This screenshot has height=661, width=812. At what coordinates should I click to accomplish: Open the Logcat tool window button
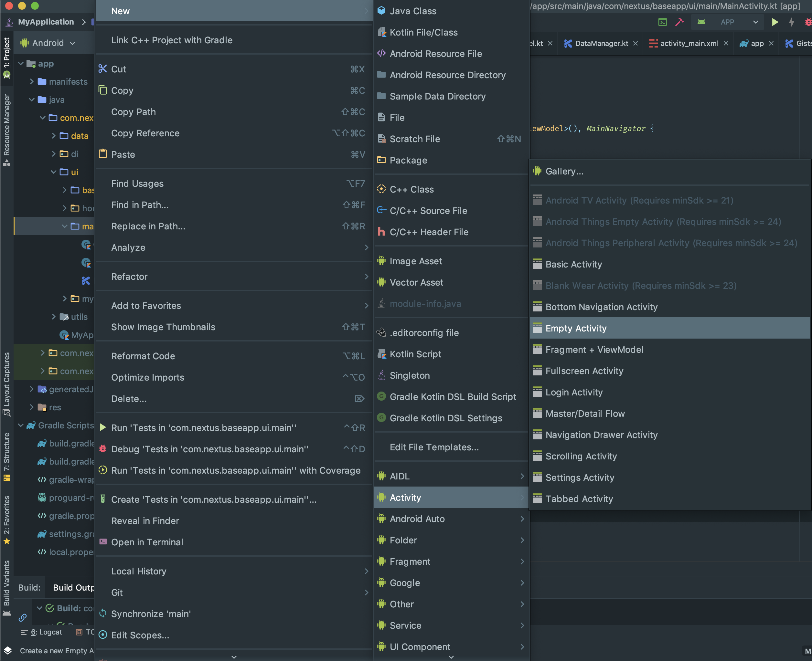pyautogui.click(x=41, y=632)
